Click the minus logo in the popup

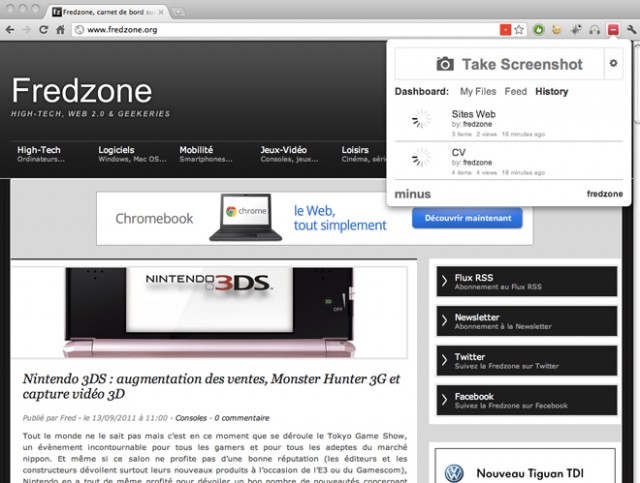coord(413,194)
